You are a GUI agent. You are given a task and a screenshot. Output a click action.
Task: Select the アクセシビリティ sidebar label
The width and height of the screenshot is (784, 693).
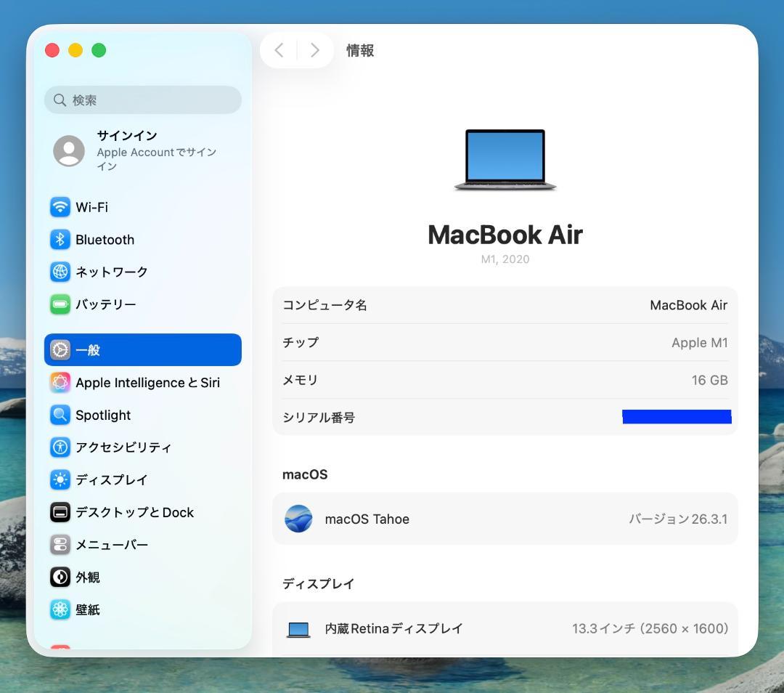point(123,447)
